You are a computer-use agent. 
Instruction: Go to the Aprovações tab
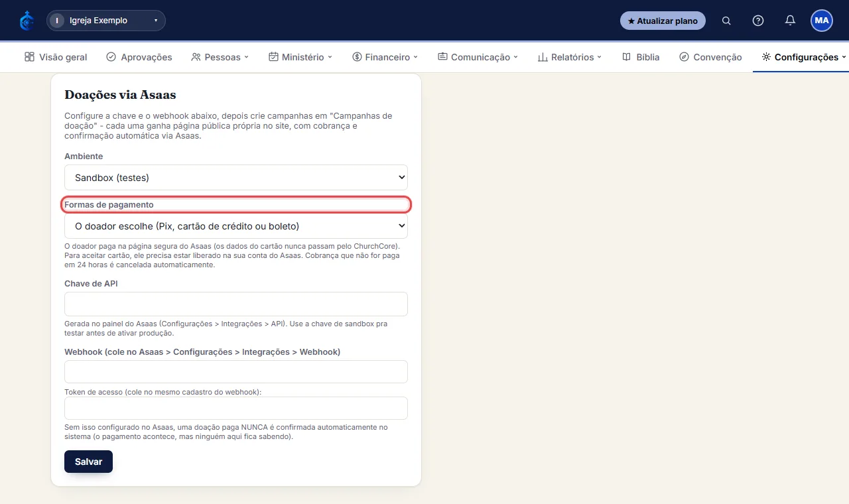click(139, 57)
